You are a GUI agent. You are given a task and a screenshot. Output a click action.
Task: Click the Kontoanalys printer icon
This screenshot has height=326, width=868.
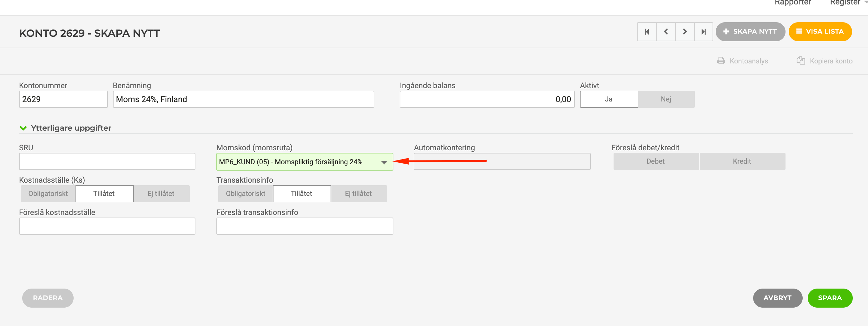coord(721,61)
